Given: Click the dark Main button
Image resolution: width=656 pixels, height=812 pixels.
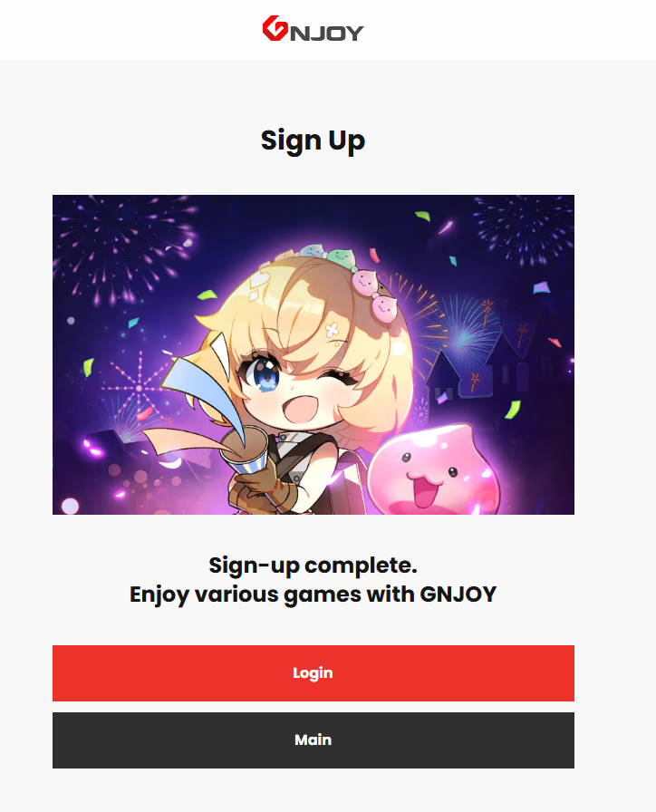Looking at the screenshot, I should (x=314, y=739).
